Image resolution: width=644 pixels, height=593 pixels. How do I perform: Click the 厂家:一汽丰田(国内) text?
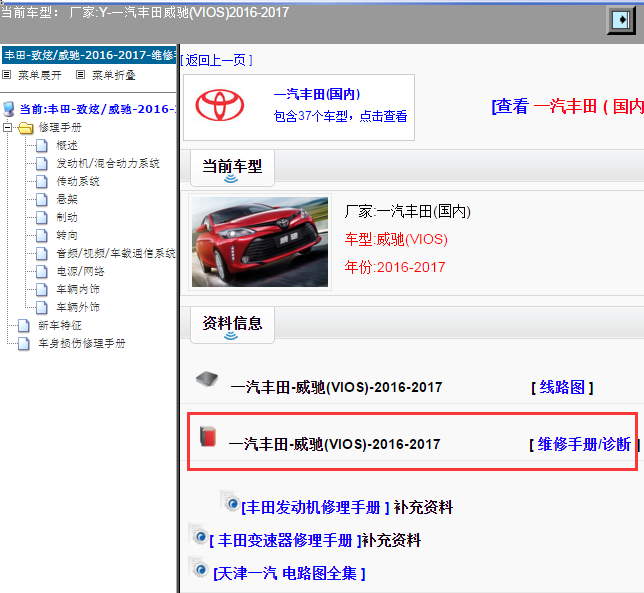click(407, 212)
